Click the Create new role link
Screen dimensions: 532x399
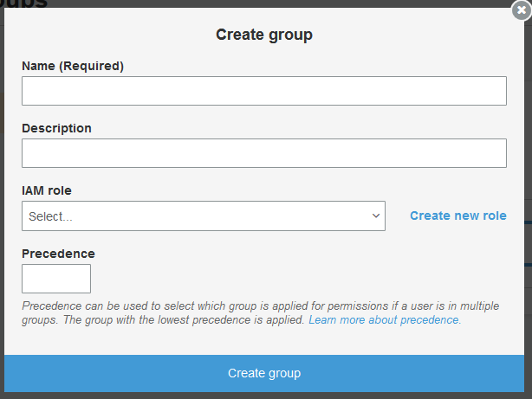[x=457, y=216]
